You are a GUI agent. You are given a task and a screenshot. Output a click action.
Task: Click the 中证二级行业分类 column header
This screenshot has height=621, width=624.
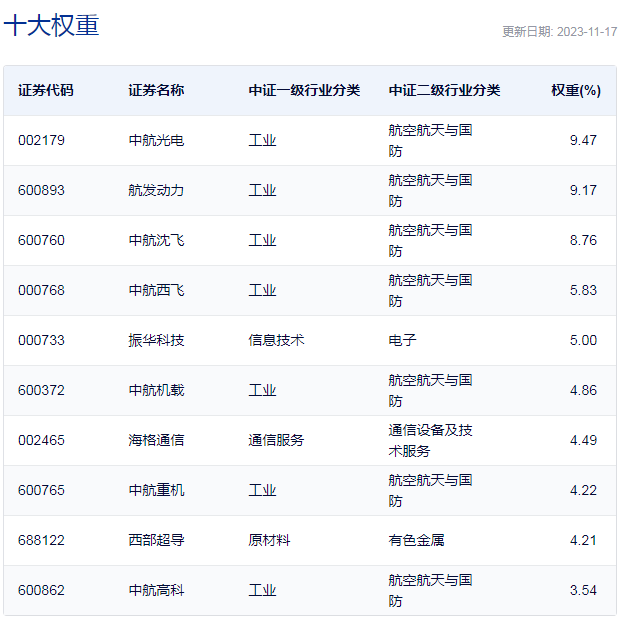click(x=444, y=90)
